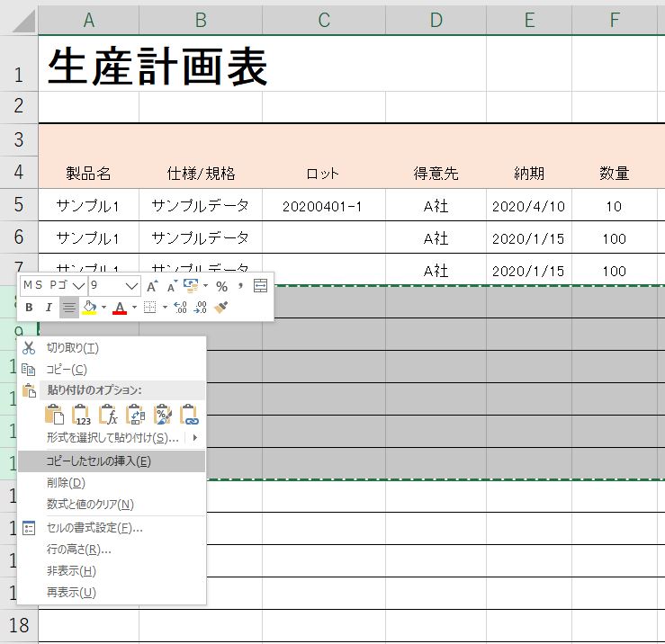Screen dimensions: 665x644
Task: Choose paste values (123) option
Action: pos(81,415)
